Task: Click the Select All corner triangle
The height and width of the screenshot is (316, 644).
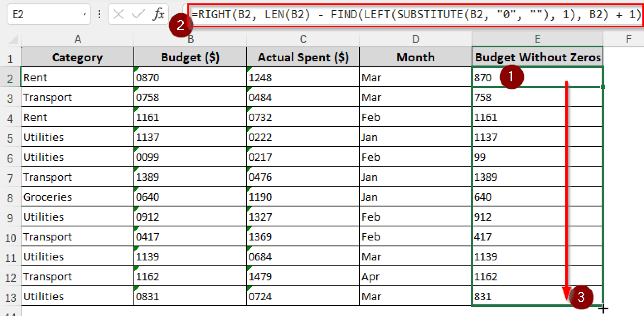Action: 14,39
